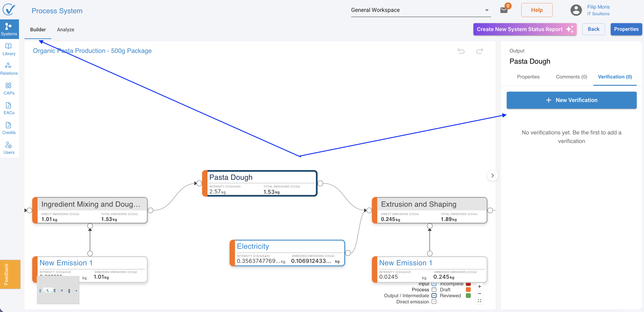Image resolution: width=644 pixels, height=312 pixels.
Task: Switch to the Analyze tab
Action: click(66, 30)
